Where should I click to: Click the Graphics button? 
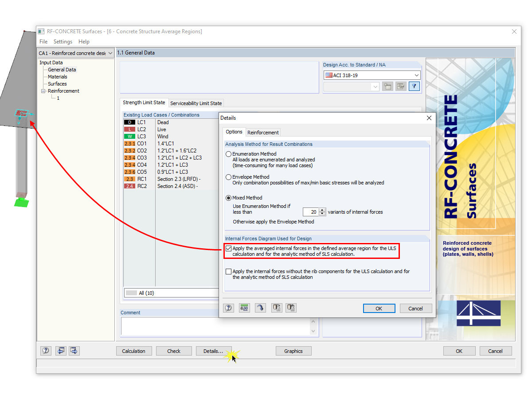(293, 351)
